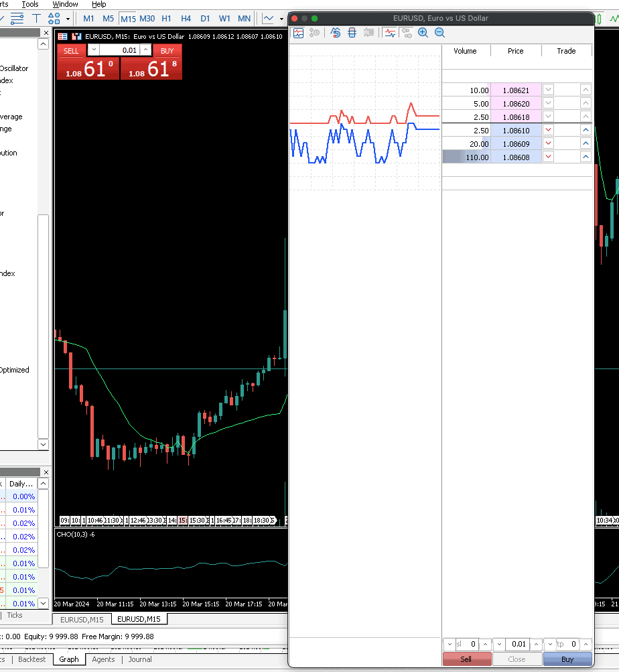The image size is (619, 672).
Task: Click sell arrow at price 1.08609
Action: 548,143
